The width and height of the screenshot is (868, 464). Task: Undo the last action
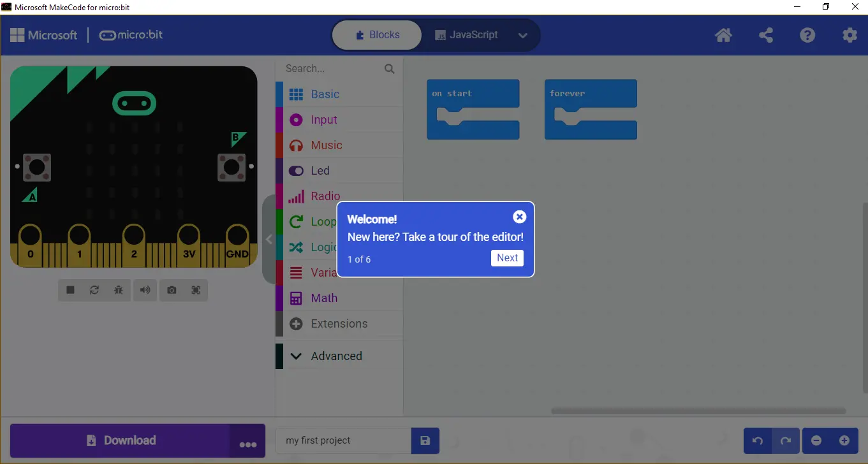coord(758,440)
